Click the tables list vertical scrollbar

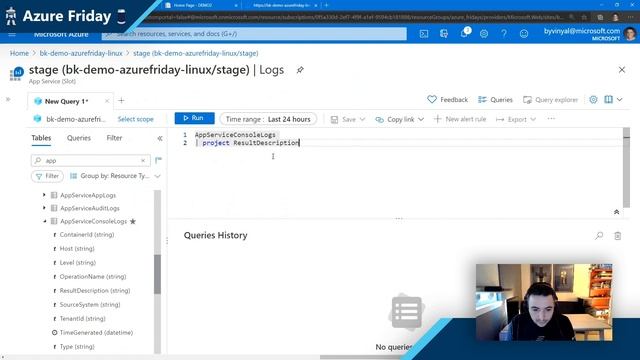pyautogui.click(x=158, y=274)
